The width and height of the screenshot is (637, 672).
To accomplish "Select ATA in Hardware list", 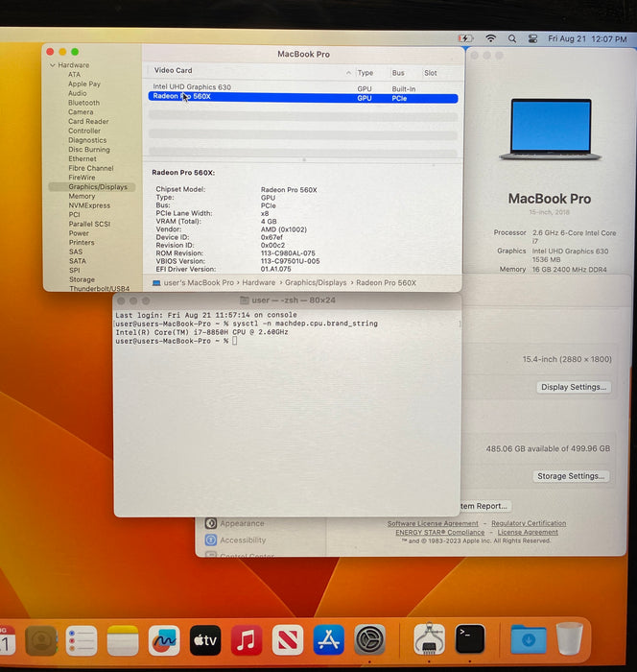I will (74, 75).
